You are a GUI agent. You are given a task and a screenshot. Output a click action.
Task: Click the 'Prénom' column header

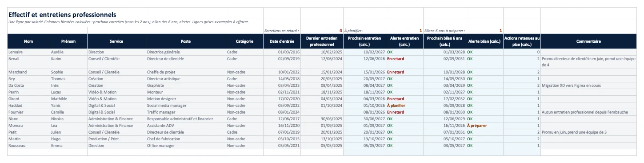(x=68, y=41)
